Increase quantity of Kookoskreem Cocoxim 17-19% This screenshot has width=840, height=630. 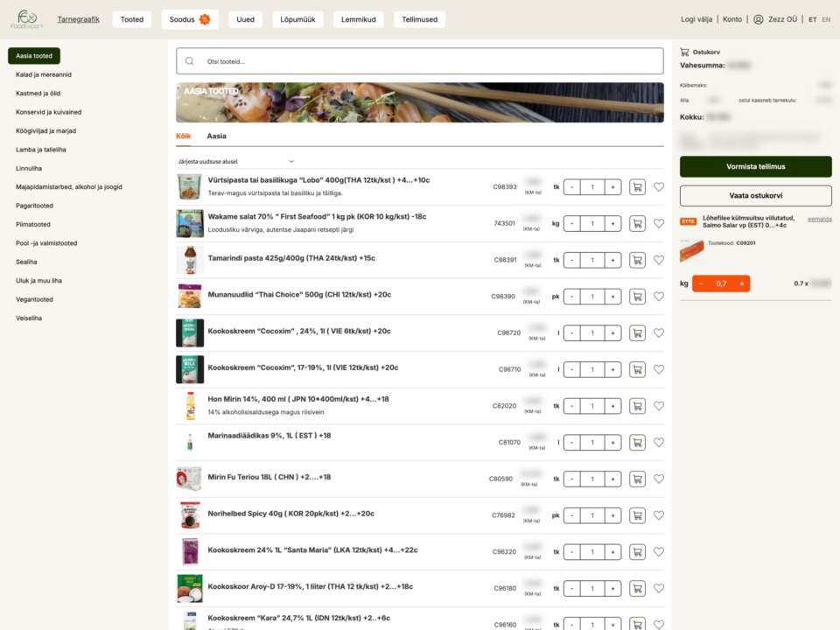612,369
